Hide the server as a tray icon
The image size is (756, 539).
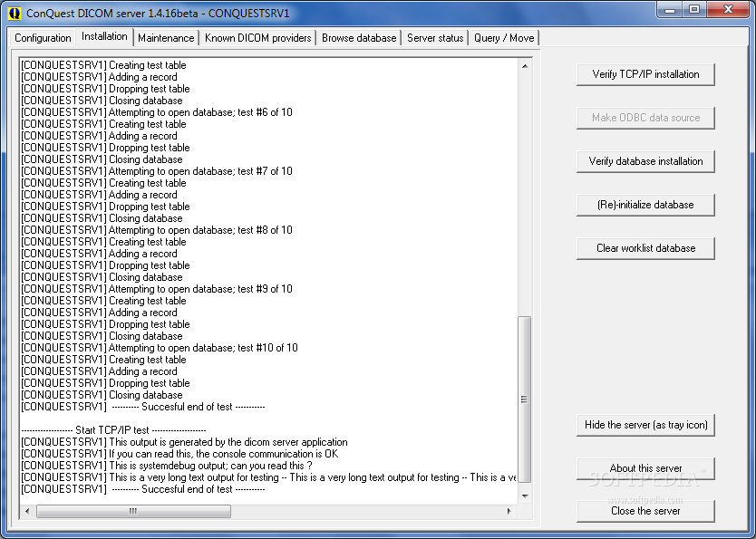click(x=645, y=425)
